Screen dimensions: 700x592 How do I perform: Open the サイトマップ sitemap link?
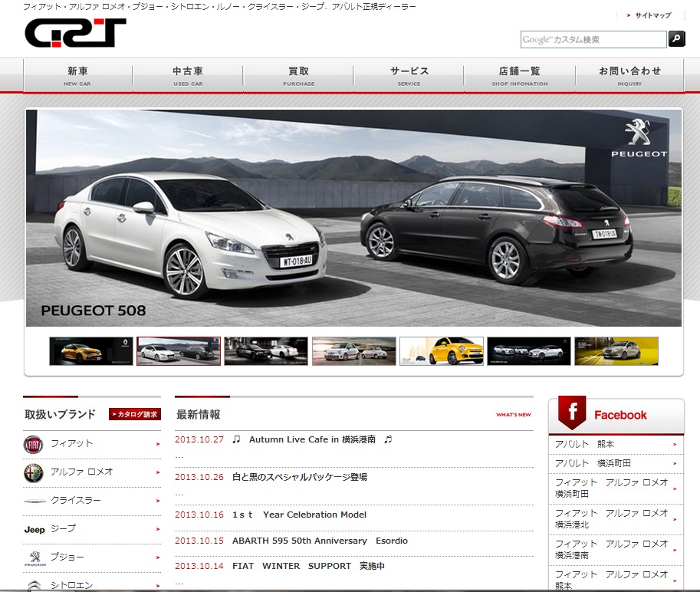tap(653, 15)
